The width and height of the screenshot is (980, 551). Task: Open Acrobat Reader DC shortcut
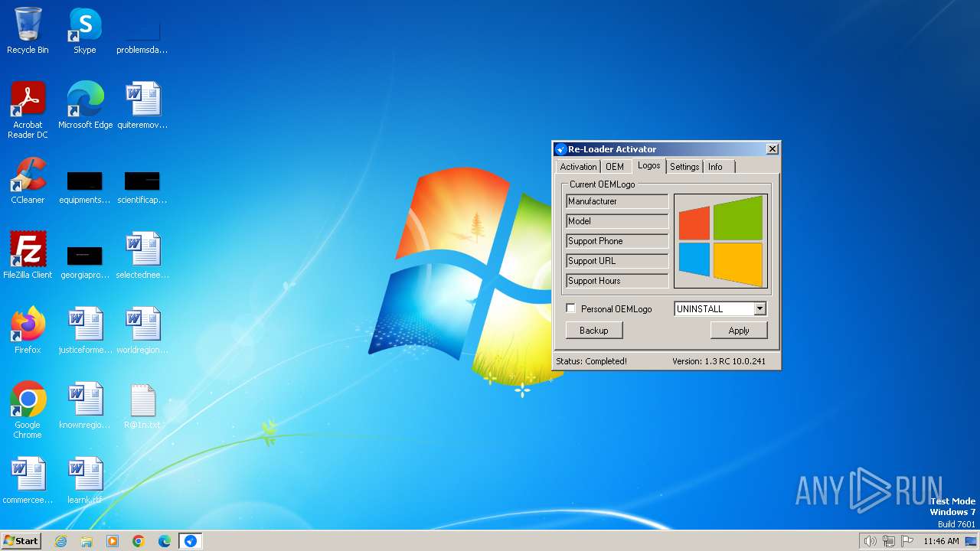point(28,110)
